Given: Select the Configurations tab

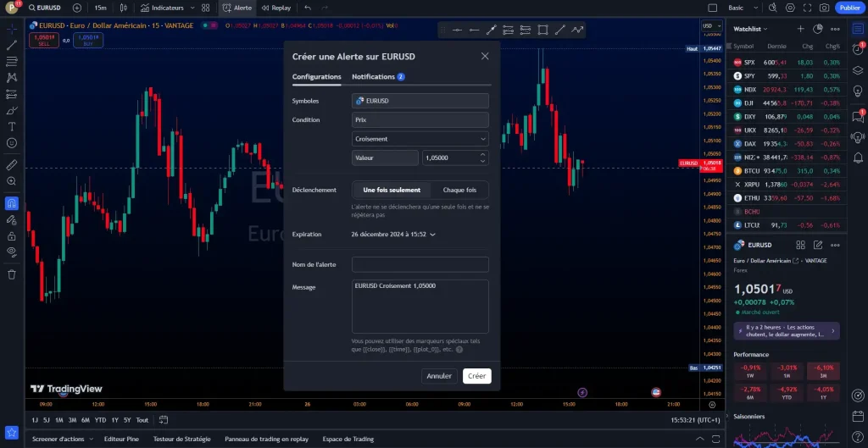Looking at the screenshot, I should (317, 77).
